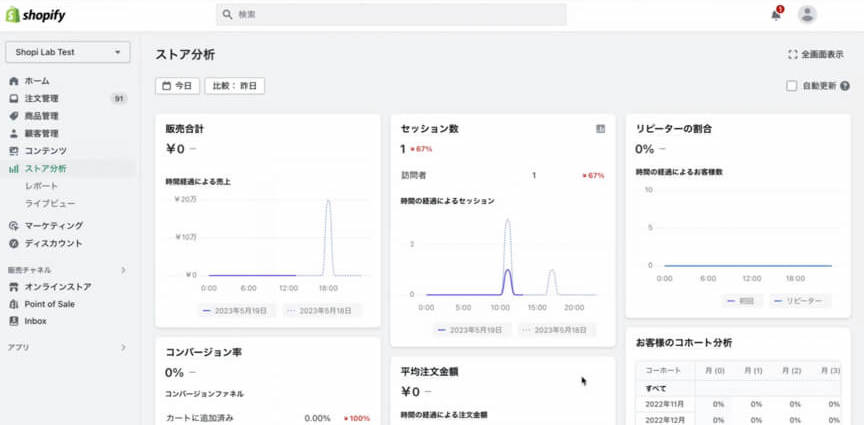This screenshot has width=864, height=425.
Task: Open the 販売合計 card title
Action: (185, 129)
